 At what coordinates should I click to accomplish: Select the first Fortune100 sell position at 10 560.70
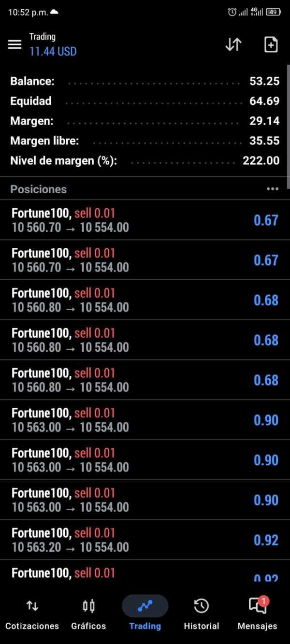click(x=145, y=220)
